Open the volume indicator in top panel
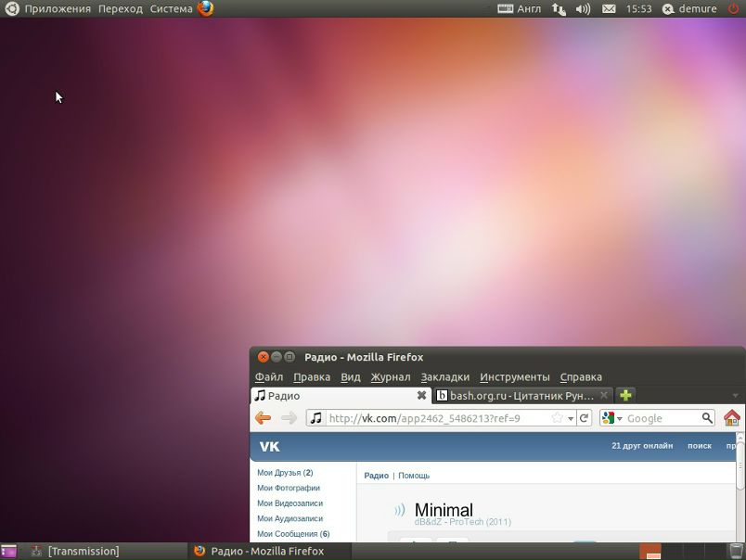 click(x=583, y=8)
